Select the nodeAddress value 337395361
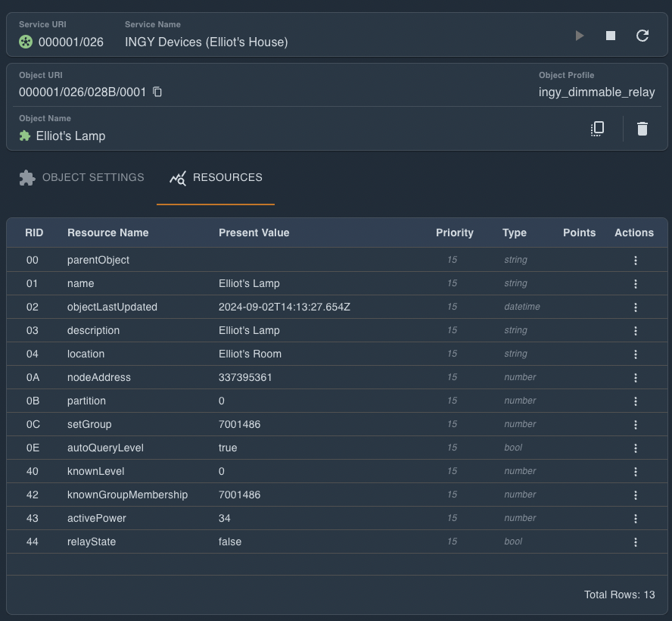672x621 pixels. coord(245,378)
